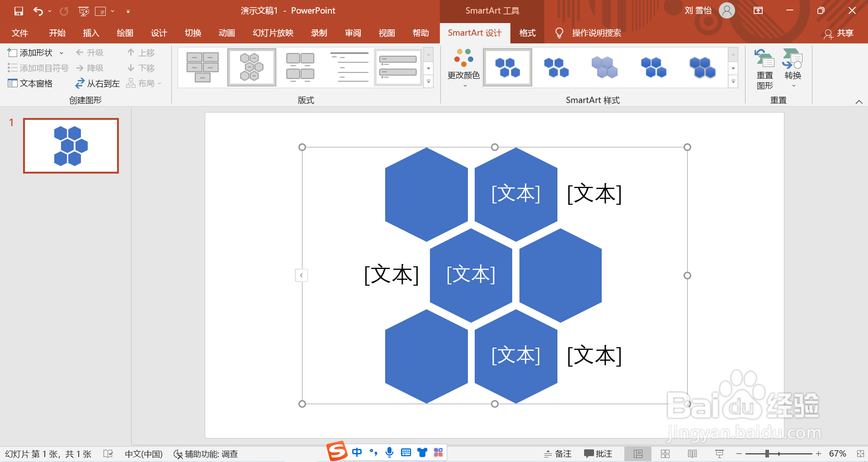Select slide 1 thumbnail in the panel

tap(71, 146)
